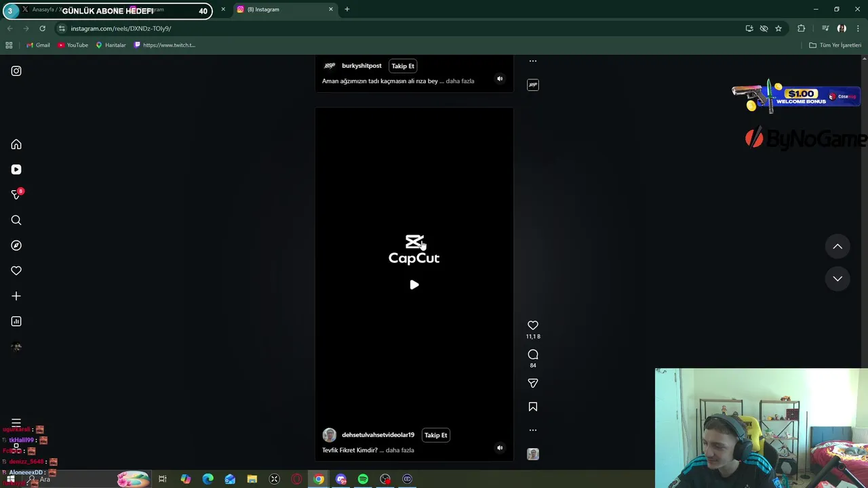
Task: Open the YouTube bookmark
Action: click(73, 45)
